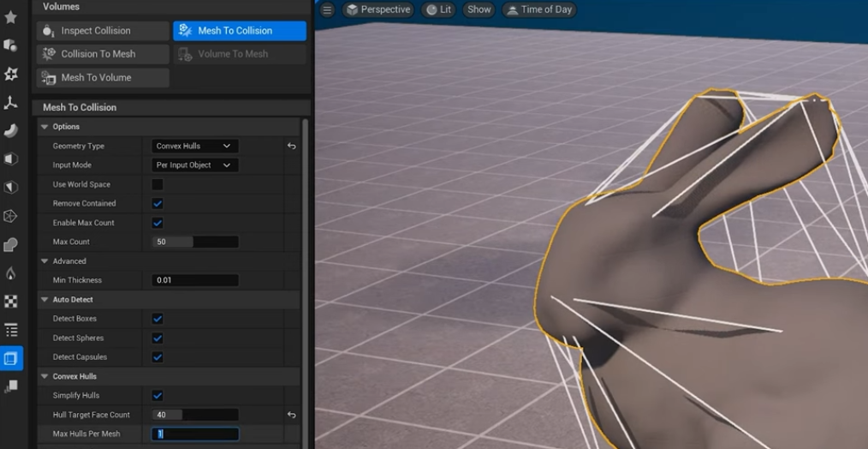Click the Mesh To Volume tool icon

[x=49, y=78]
